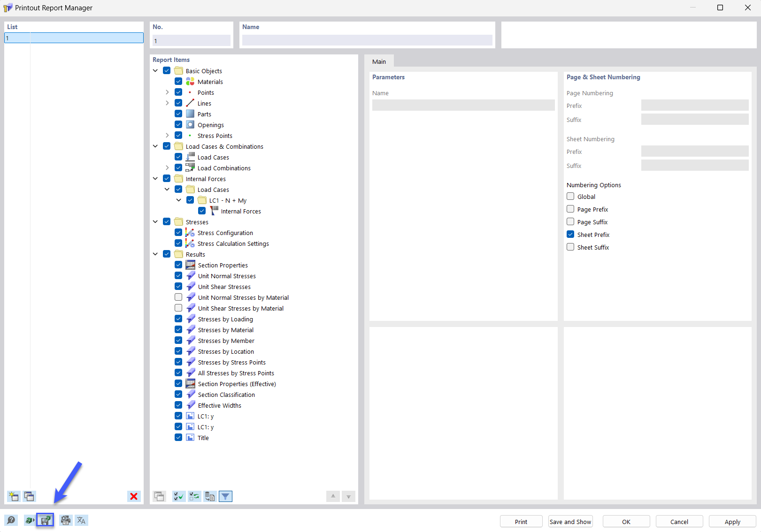Expand the Load Combinations node

pyautogui.click(x=167, y=168)
